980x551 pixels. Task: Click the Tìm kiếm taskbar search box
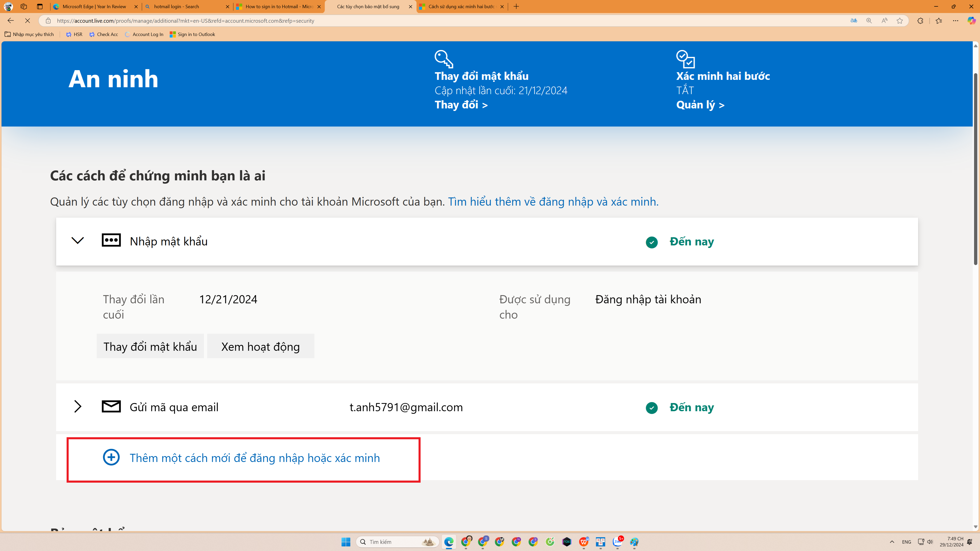[x=398, y=542]
